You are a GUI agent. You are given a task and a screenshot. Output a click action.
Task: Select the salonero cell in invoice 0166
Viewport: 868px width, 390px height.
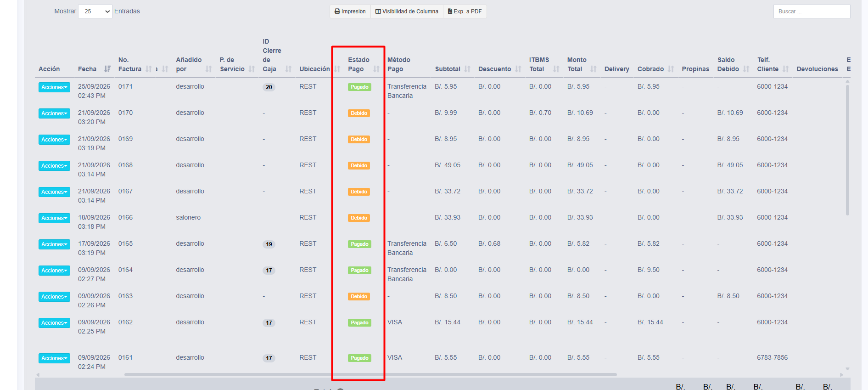coord(188,217)
